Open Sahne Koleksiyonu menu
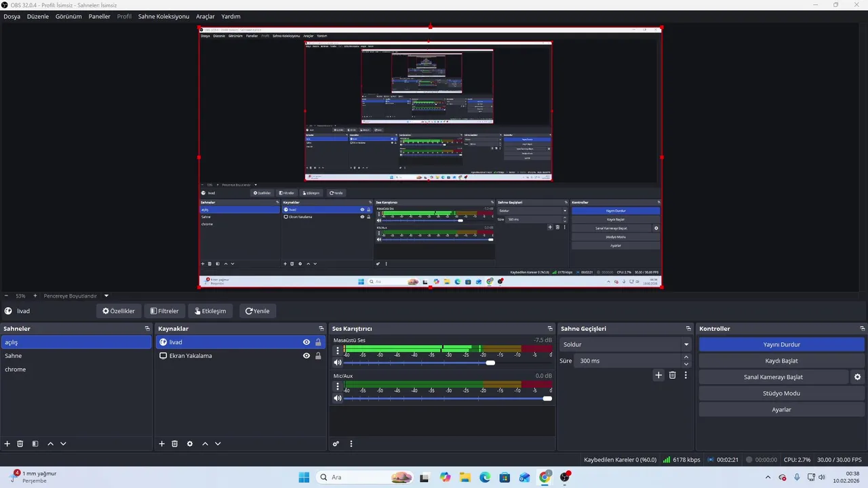 163,16
